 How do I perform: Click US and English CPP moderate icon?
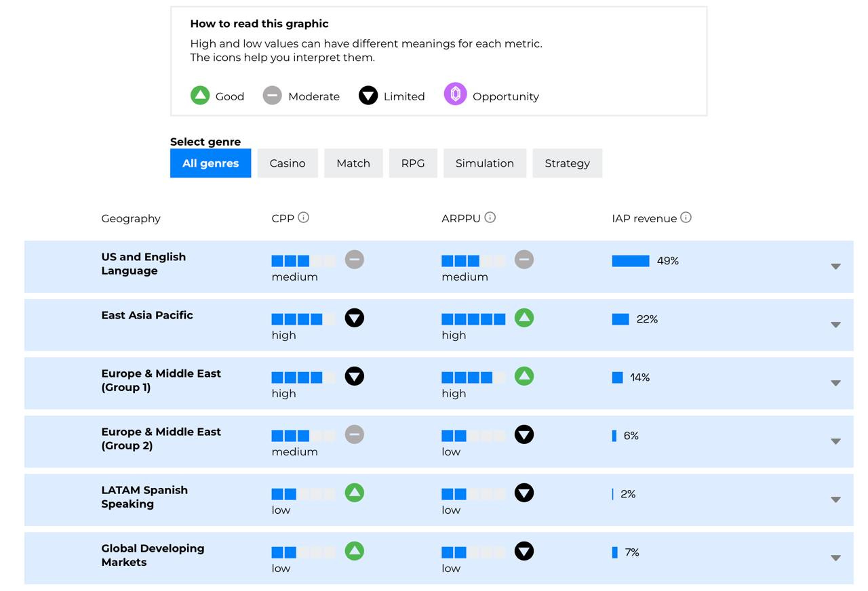point(354,260)
